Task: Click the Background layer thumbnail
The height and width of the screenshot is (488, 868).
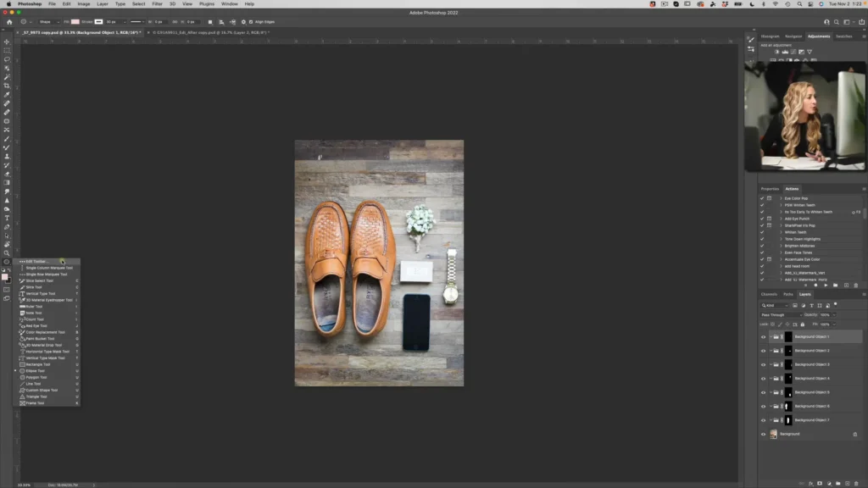Action: [773, 435]
